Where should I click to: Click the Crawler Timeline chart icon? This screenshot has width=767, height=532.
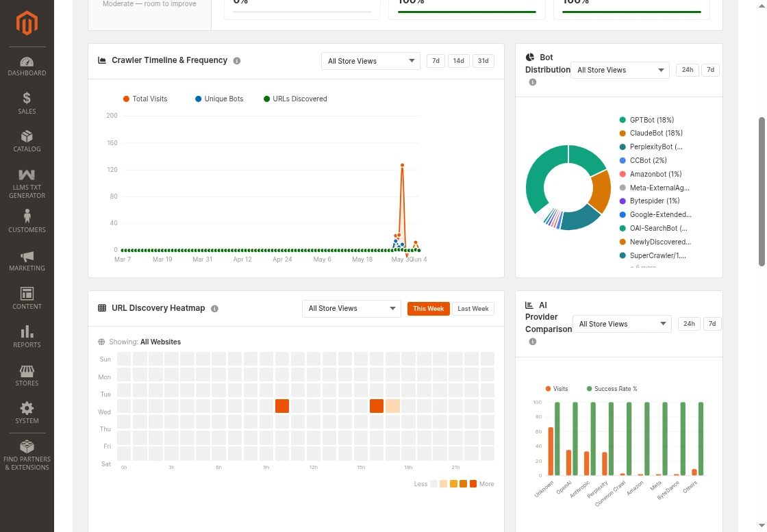102,60
